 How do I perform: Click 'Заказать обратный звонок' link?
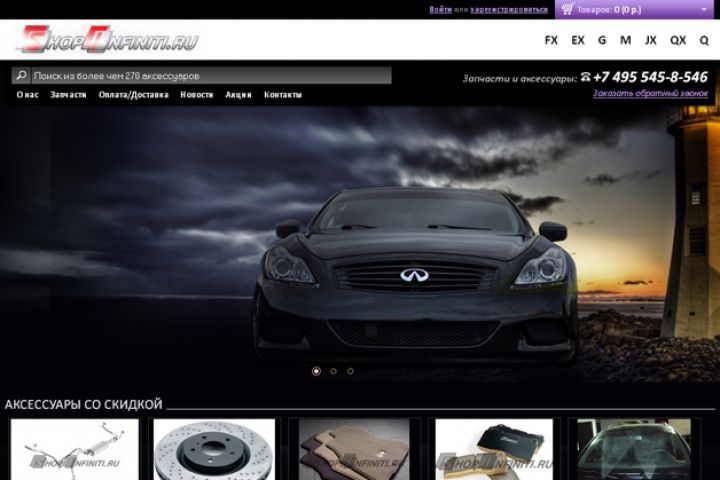(x=650, y=93)
